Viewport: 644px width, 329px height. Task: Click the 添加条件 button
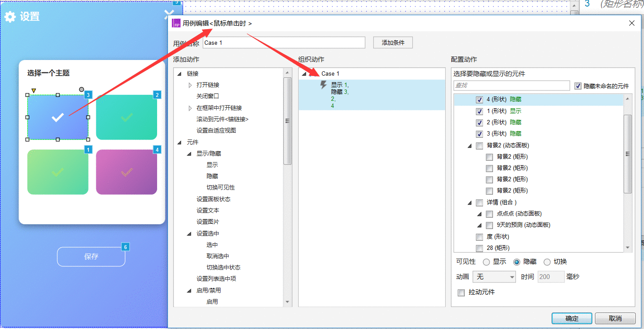click(393, 43)
